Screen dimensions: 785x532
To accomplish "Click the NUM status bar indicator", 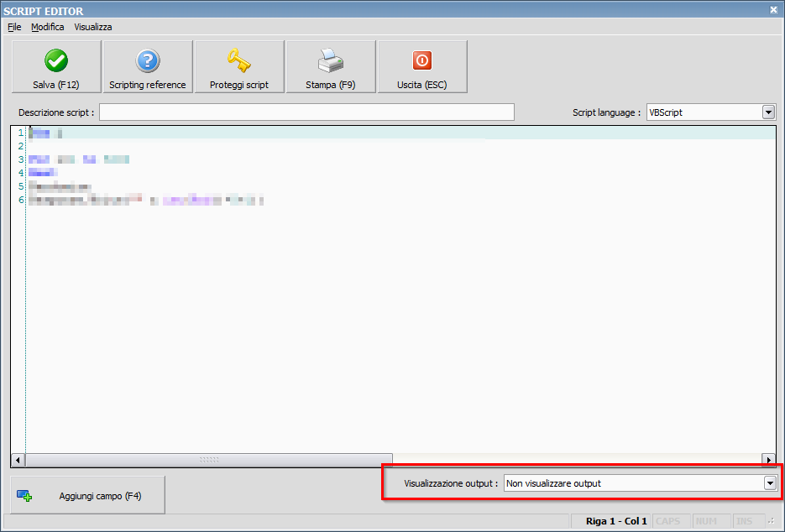I will pos(706,521).
